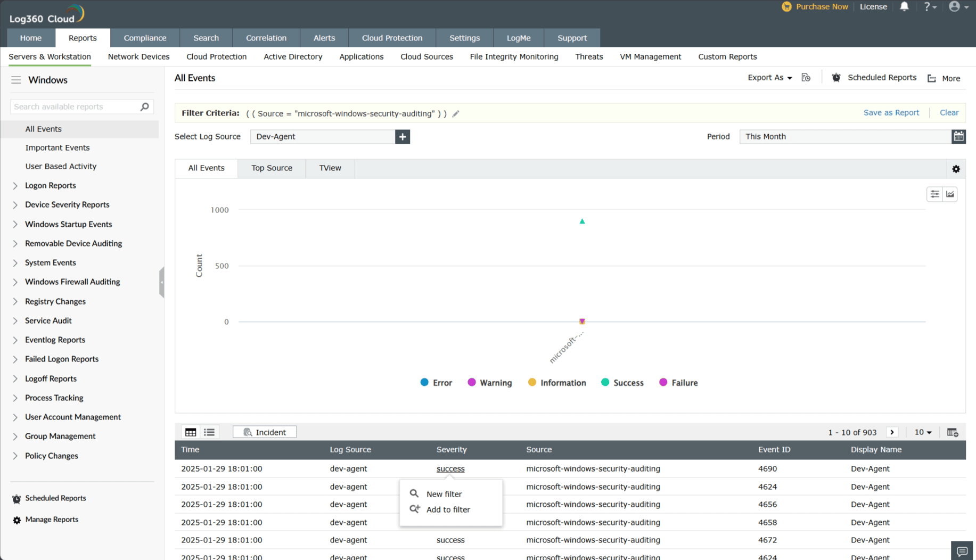The height and width of the screenshot is (560, 976).
Task: Expand Registry Changes node
Action: pos(15,302)
